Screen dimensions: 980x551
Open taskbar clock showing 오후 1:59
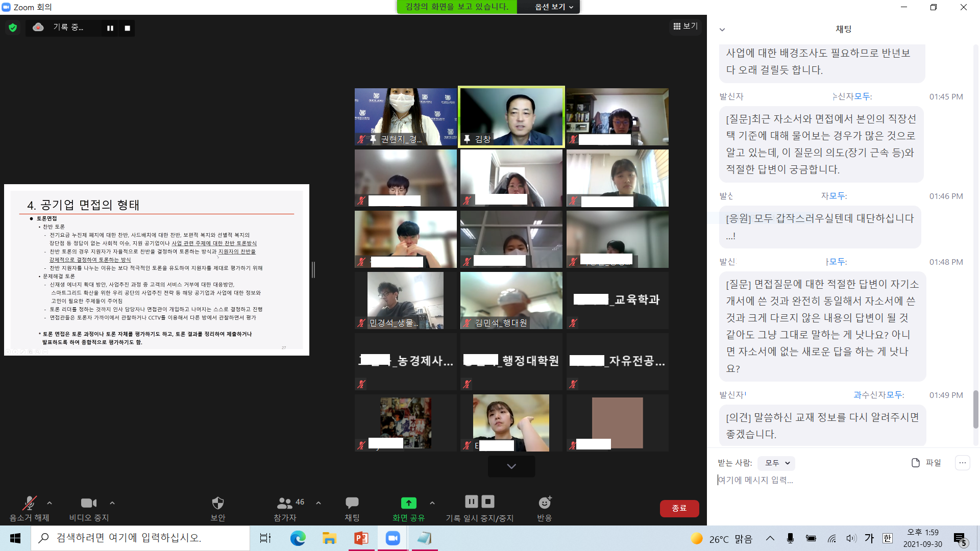tap(923, 538)
